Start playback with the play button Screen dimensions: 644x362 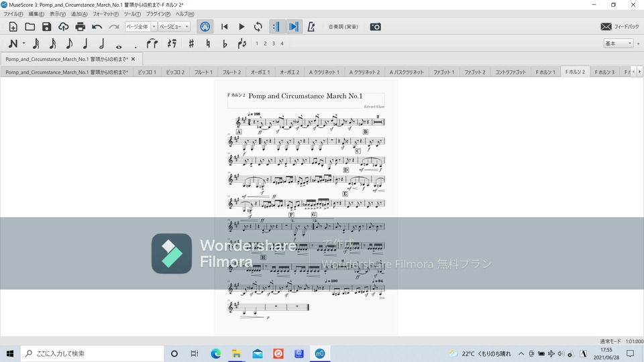coord(241,27)
